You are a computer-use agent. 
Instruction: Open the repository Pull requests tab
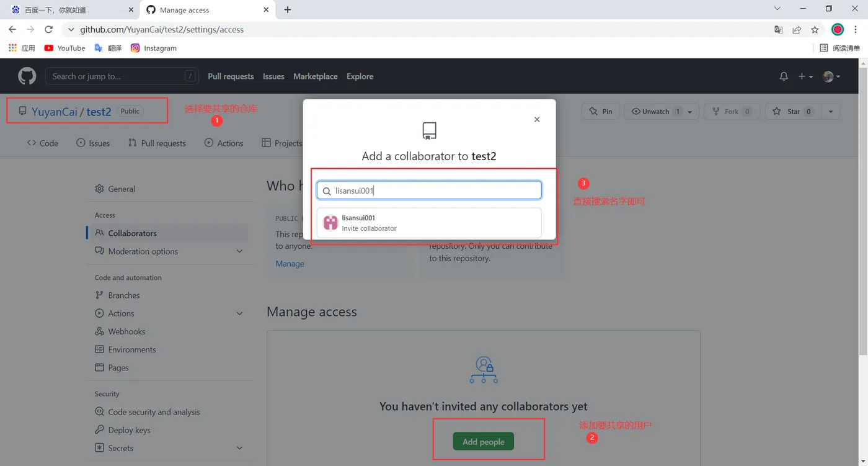pyautogui.click(x=157, y=143)
